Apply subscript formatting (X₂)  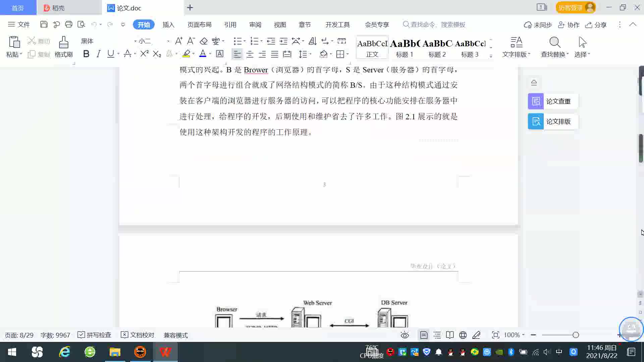click(157, 54)
